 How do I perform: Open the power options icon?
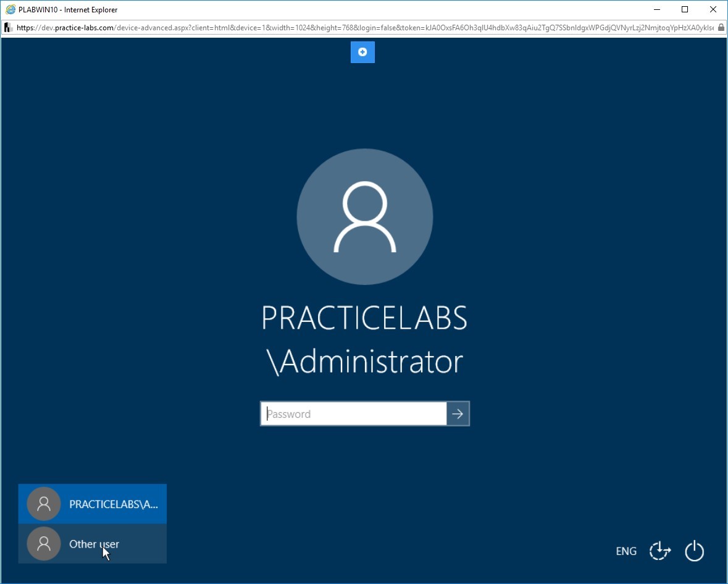point(695,551)
